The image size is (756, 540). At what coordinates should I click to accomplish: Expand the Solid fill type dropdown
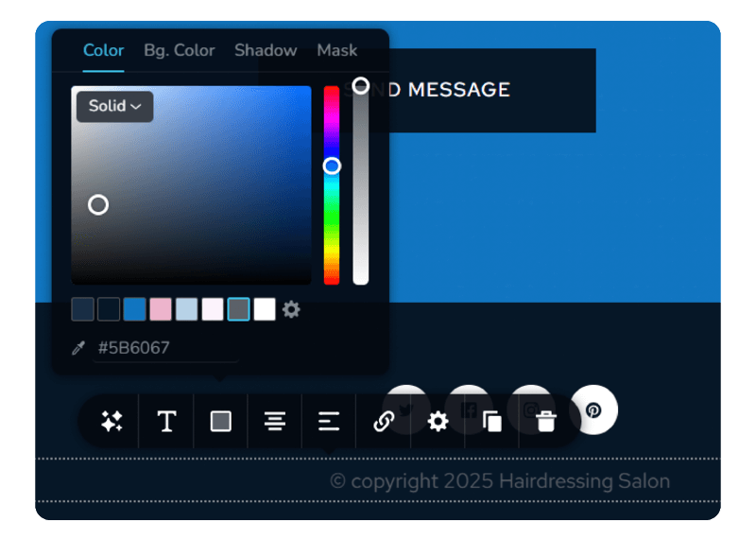(114, 106)
